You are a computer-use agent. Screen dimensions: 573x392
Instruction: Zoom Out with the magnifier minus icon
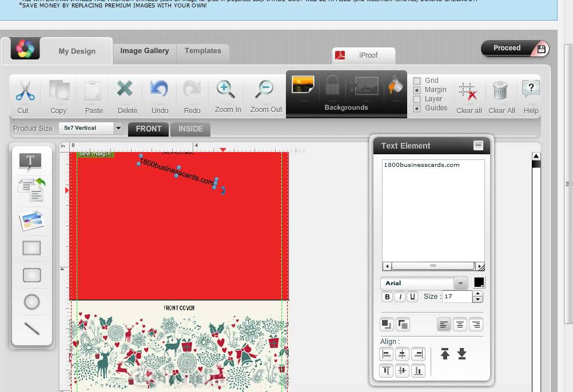coord(264,89)
